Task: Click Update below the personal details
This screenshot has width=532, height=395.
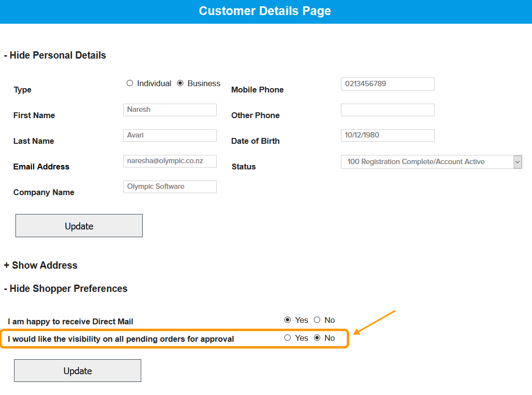Action: point(79,226)
